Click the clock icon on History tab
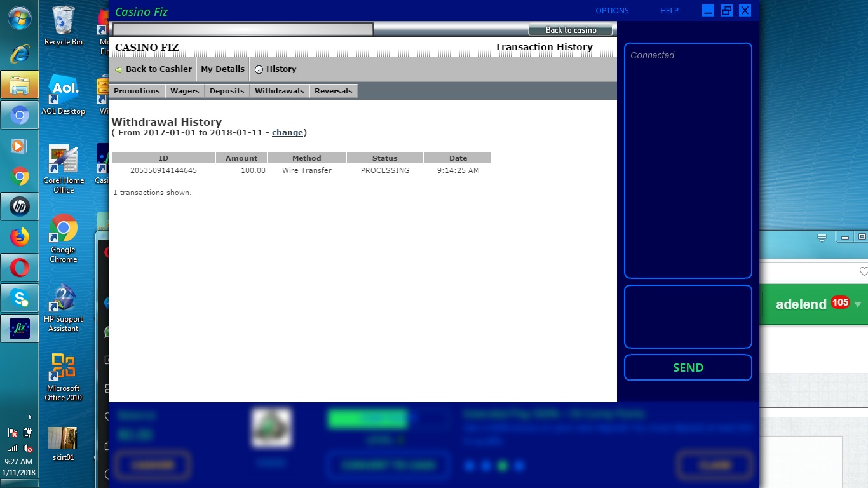The width and height of the screenshot is (868, 488). (x=259, y=69)
